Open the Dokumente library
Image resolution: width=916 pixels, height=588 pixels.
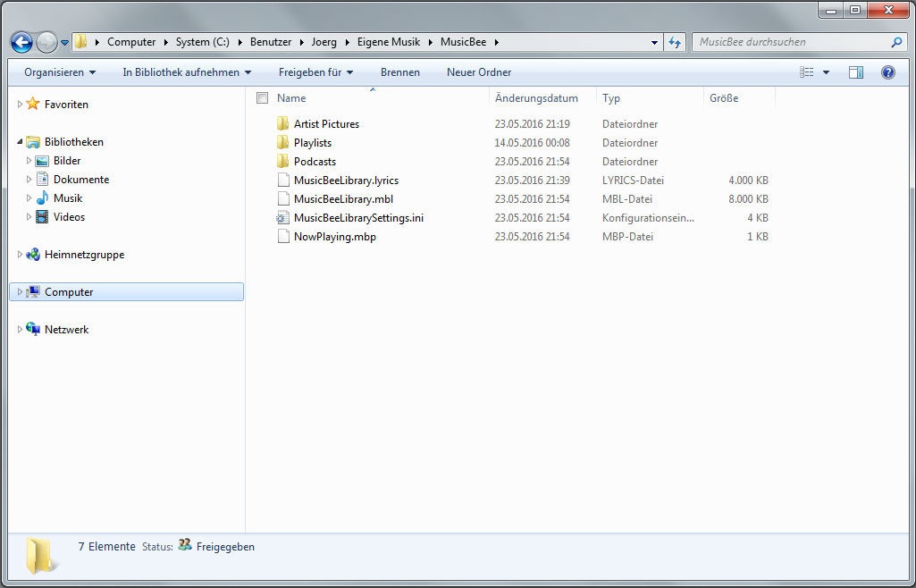click(x=80, y=180)
